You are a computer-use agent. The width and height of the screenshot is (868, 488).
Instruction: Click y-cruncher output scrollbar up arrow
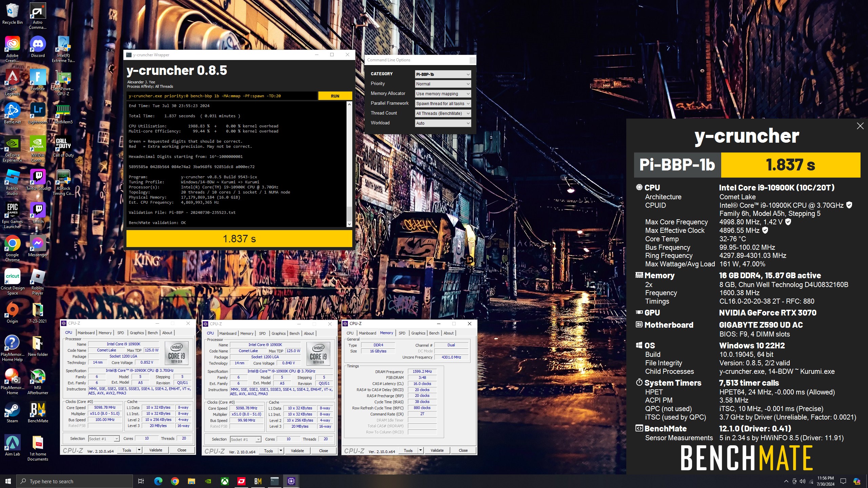click(349, 104)
